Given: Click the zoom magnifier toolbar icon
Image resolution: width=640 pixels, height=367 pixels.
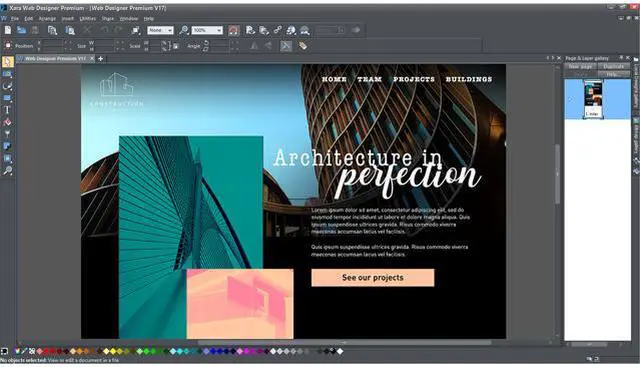Looking at the screenshot, I should click(184, 30).
